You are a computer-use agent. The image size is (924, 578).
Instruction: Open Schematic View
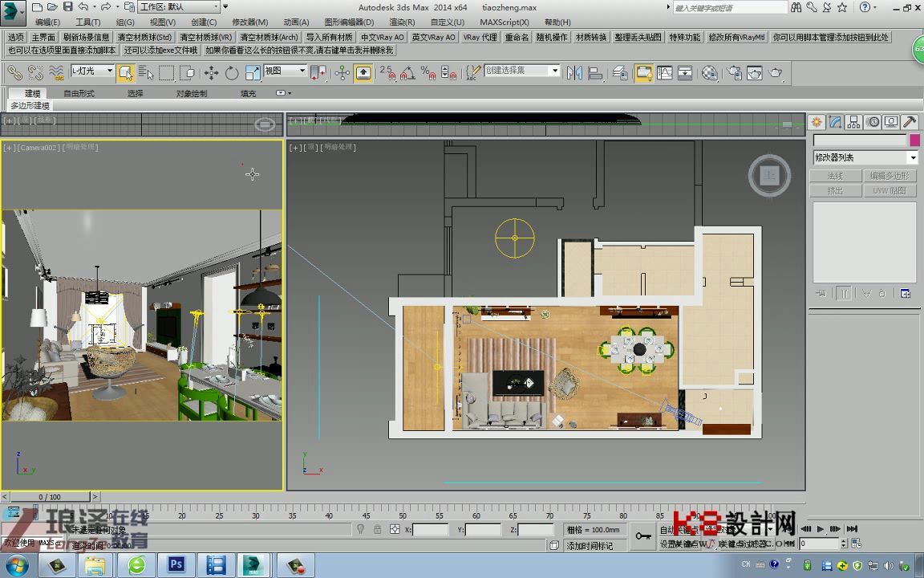tap(685, 72)
